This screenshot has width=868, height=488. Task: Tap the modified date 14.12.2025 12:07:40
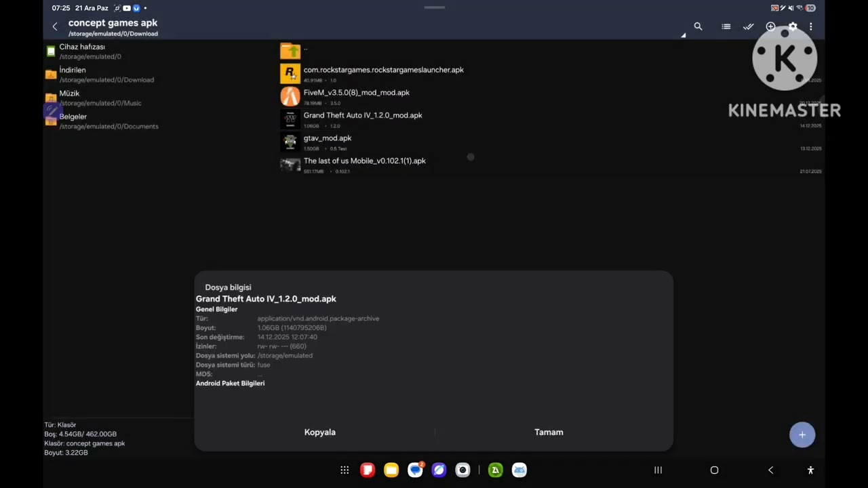[x=287, y=337]
